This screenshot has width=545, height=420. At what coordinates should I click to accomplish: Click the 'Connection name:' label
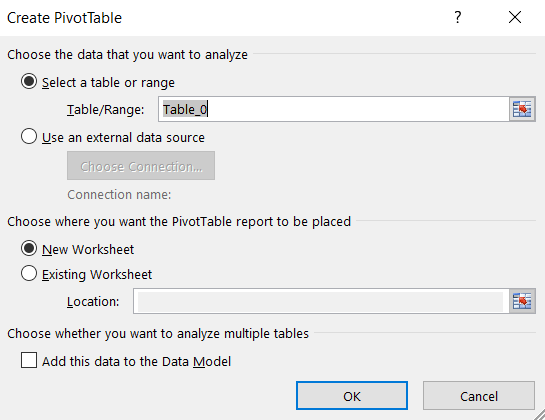click(x=119, y=195)
